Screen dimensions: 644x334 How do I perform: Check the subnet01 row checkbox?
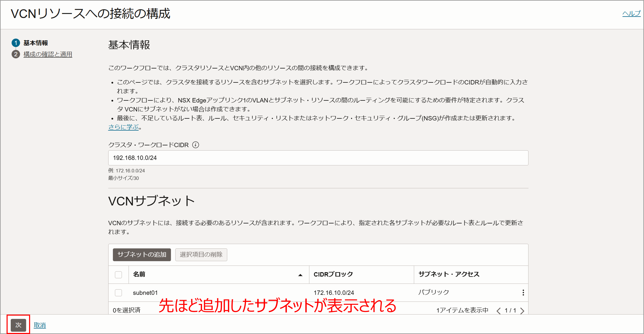[x=118, y=293]
